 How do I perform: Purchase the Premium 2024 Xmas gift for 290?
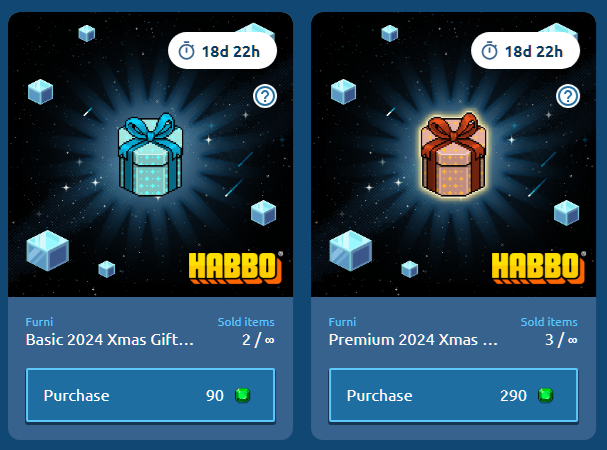[x=453, y=395]
